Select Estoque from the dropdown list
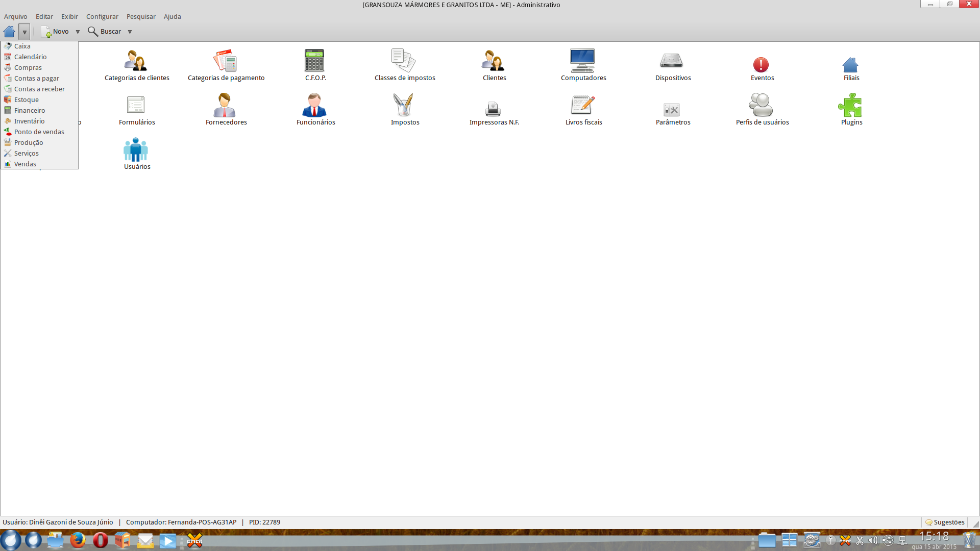The width and height of the screenshot is (980, 551). pos(39,100)
